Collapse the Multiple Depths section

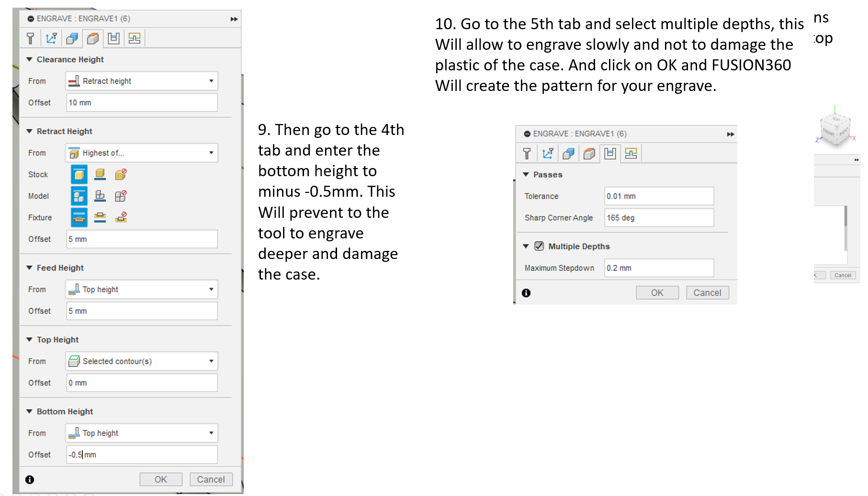(526, 246)
